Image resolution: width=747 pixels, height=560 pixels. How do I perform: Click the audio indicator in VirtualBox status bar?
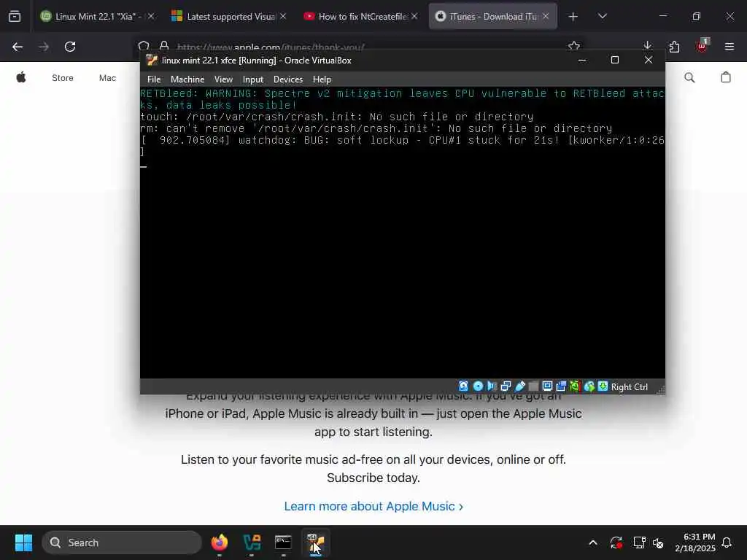pos(492,386)
